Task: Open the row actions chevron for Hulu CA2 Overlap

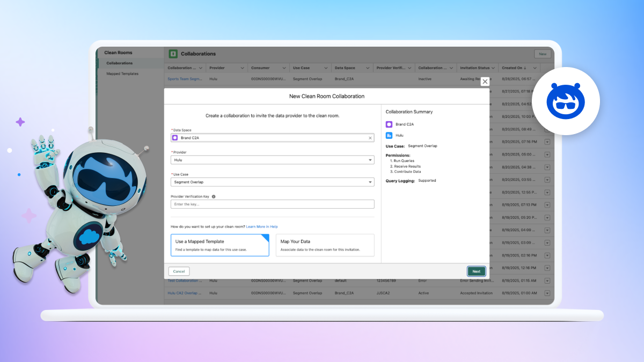Action: [547, 293]
